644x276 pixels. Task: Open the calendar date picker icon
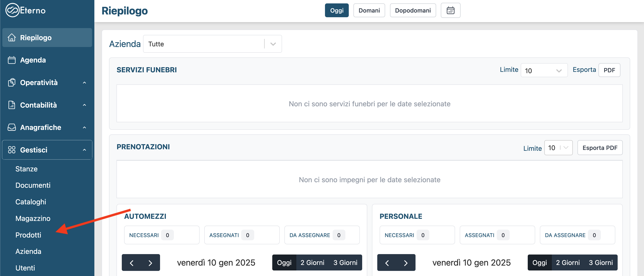pyautogui.click(x=450, y=10)
